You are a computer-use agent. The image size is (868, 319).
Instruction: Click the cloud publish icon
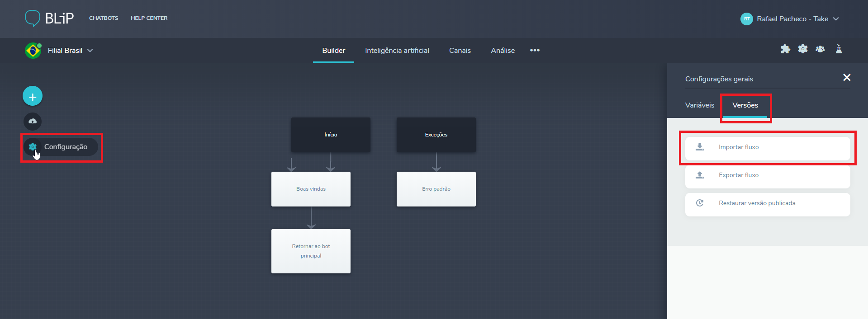coord(33,122)
